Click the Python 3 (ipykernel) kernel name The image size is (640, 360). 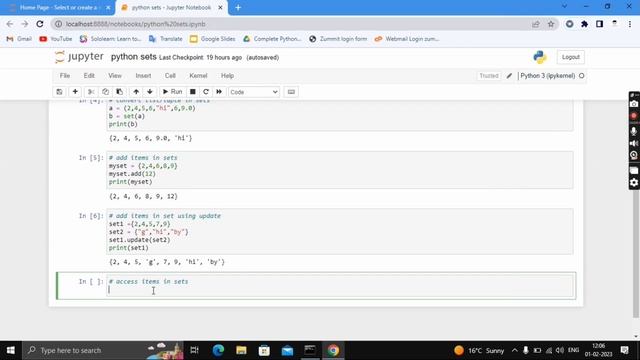coord(547,76)
